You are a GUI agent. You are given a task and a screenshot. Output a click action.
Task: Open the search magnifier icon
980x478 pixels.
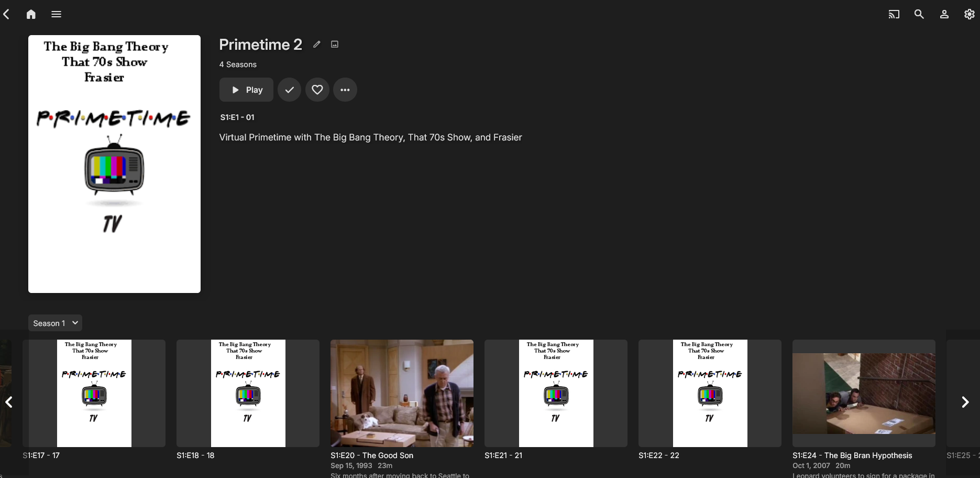(x=919, y=14)
